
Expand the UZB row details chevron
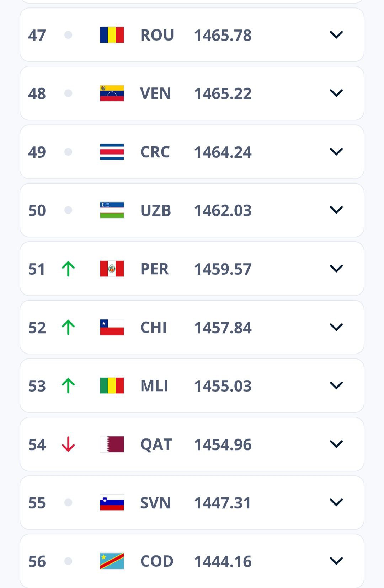point(336,210)
